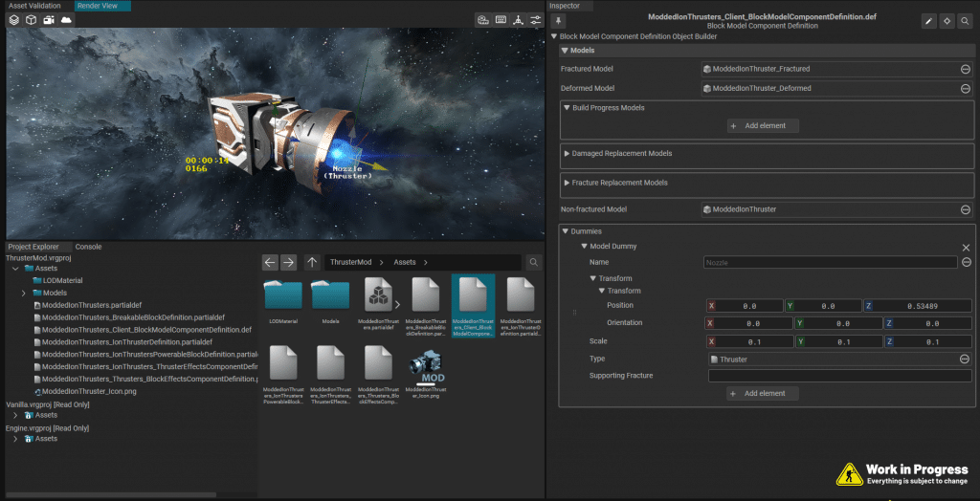Image resolution: width=980 pixels, height=501 pixels.
Task: Switch to the Console tab
Action: (x=88, y=247)
